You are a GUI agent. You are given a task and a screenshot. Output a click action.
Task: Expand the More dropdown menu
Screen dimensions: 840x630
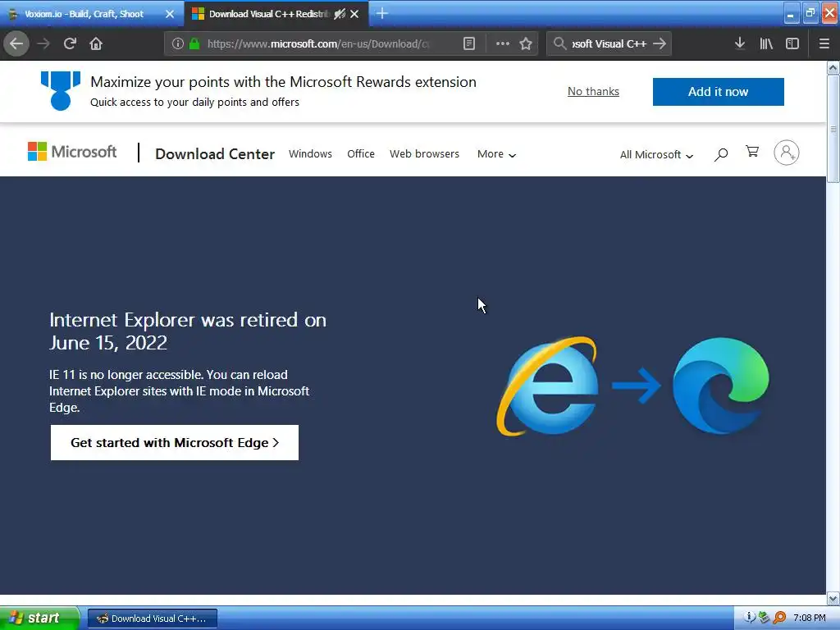496,154
